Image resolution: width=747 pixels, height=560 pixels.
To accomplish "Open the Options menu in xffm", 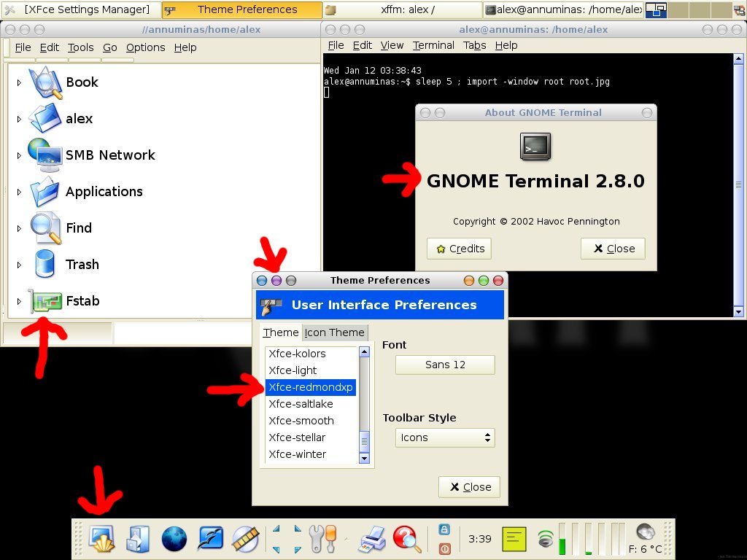I will tap(146, 47).
